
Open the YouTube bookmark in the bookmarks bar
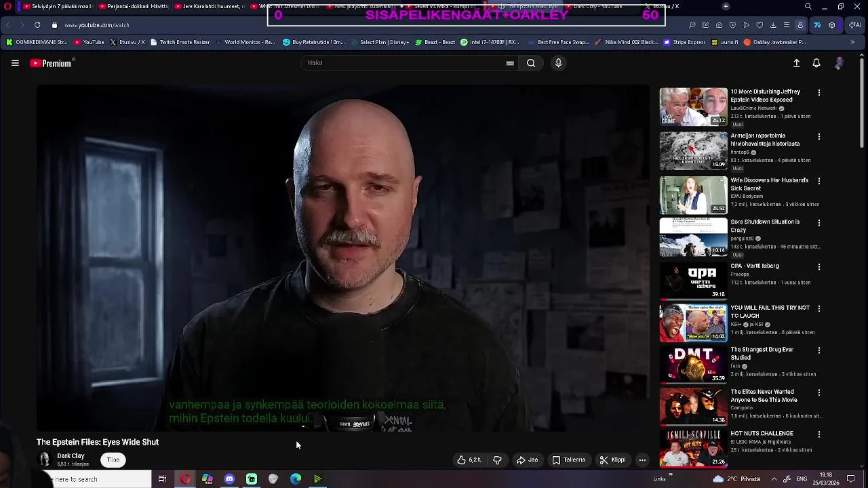pyautogui.click(x=89, y=42)
